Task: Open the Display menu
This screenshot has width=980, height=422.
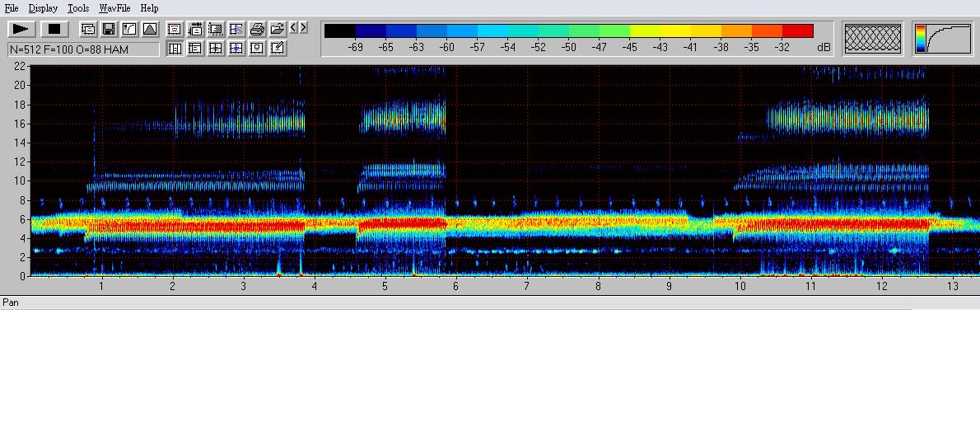Action: (43, 7)
